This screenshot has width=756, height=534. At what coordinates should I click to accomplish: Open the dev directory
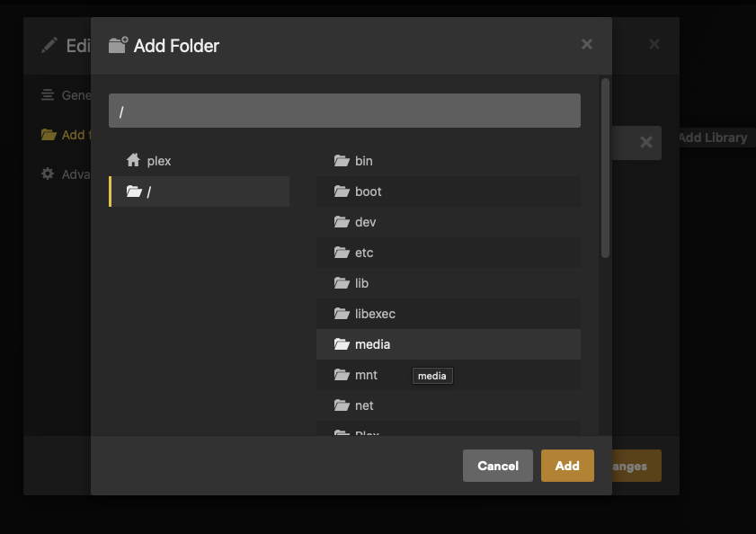click(449, 222)
